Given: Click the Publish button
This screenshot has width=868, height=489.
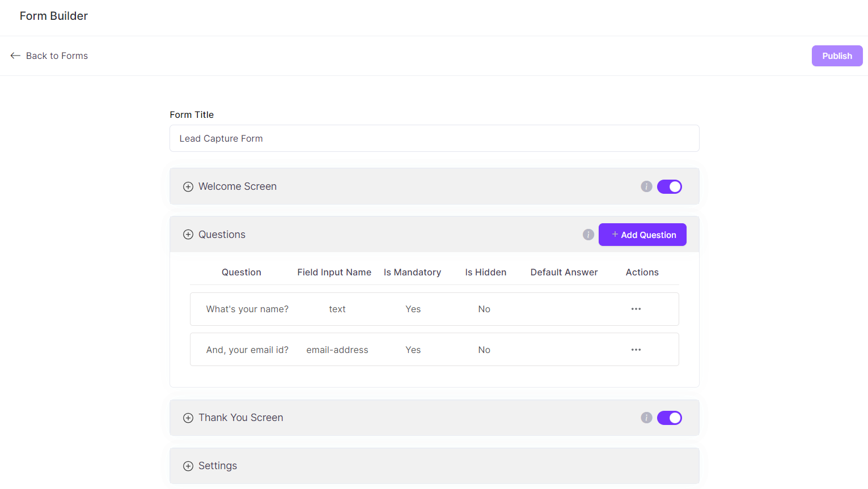Looking at the screenshot, I should tap(837, 56).
